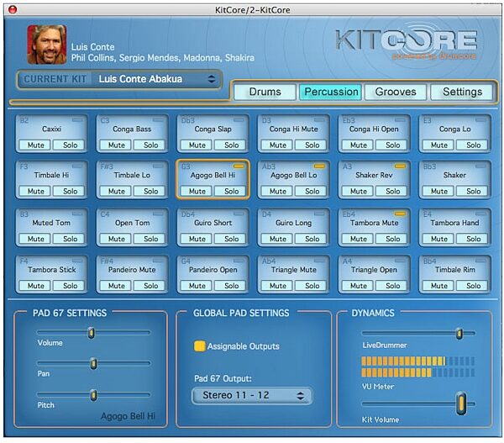Mute the Tambora Stick pad

coord(35,286)
